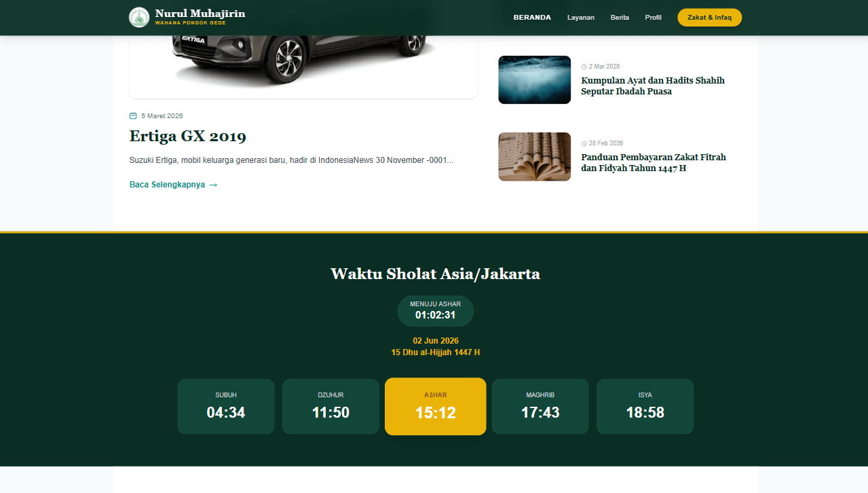Click the 5 Maret 2026 date text
This screenshot has height=493, width=868.
(x=162, y=116)
